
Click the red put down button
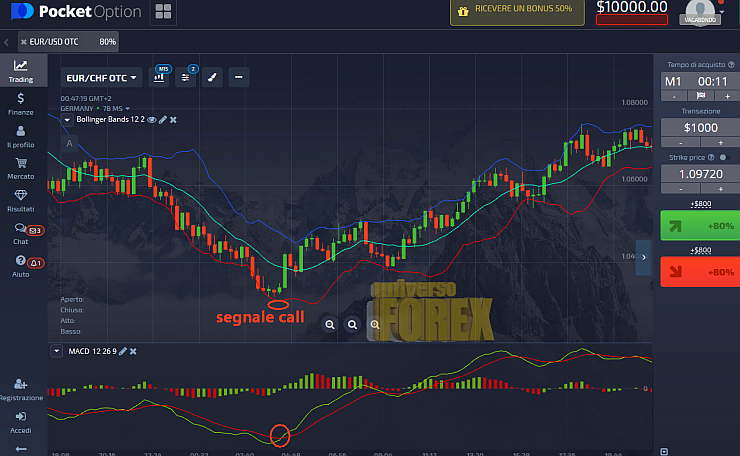pyautogui.click(x=700, y=272)
